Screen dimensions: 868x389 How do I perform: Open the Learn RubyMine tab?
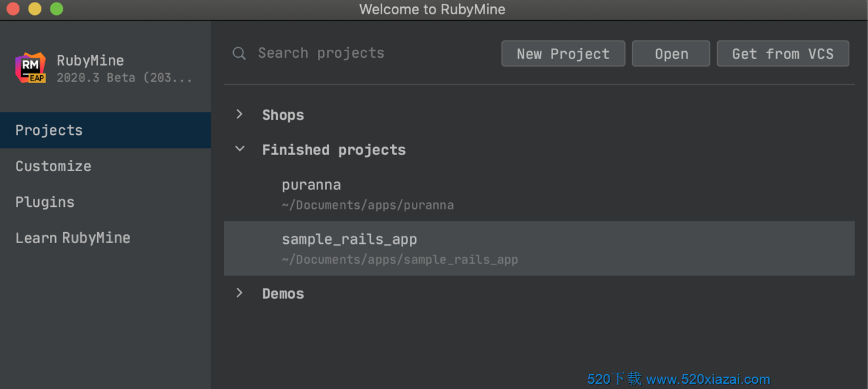[x=106, y=238]
